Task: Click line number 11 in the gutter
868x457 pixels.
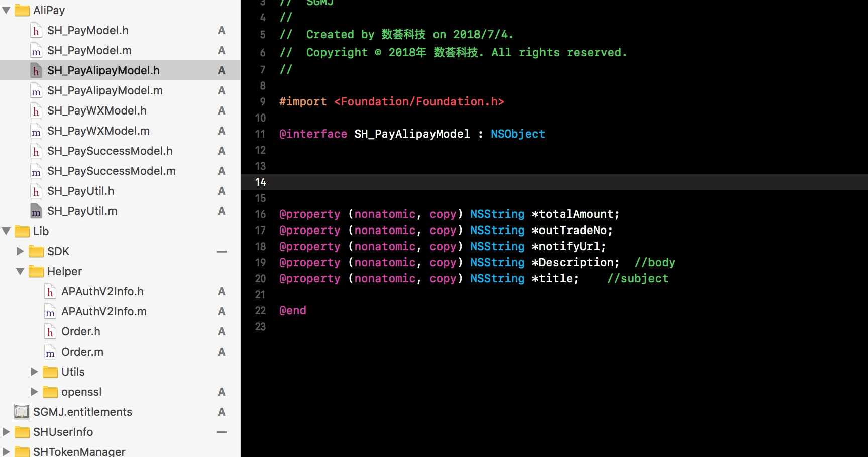Action: click(260, 134)
